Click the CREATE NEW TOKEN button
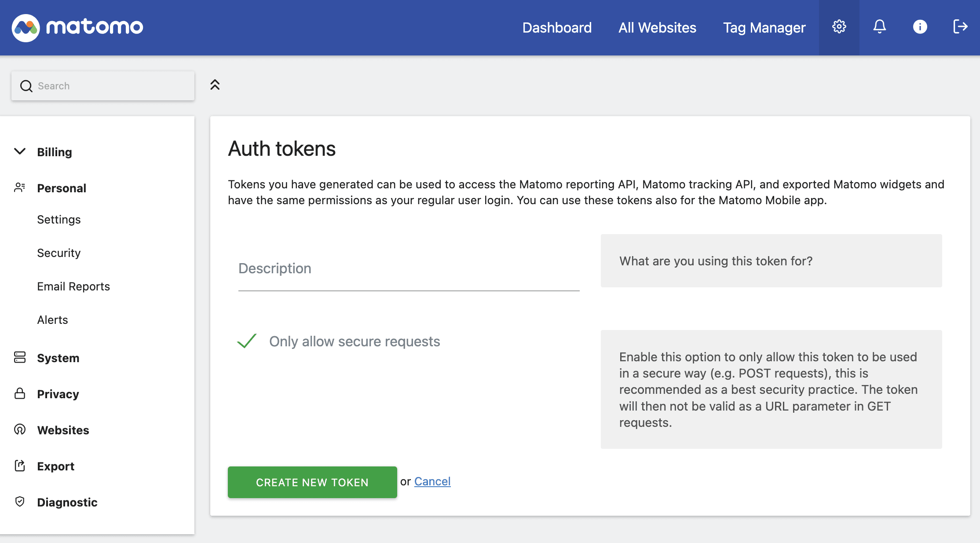 tap(312, 481)
